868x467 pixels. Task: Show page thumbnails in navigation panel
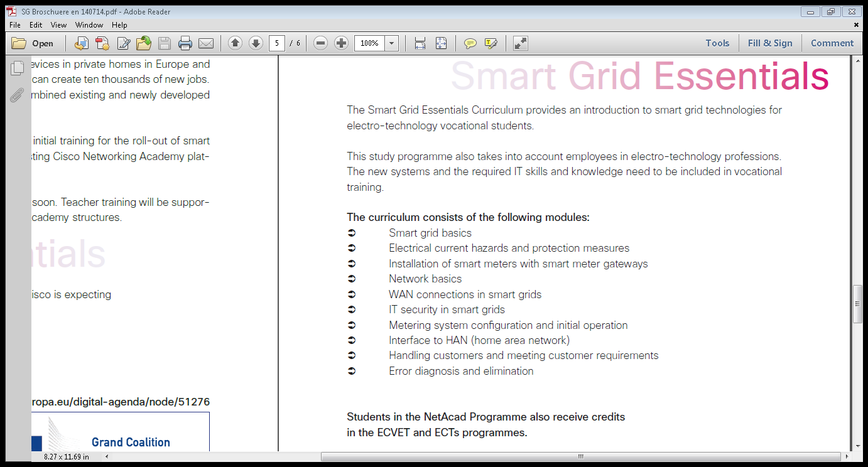[18, 68]
